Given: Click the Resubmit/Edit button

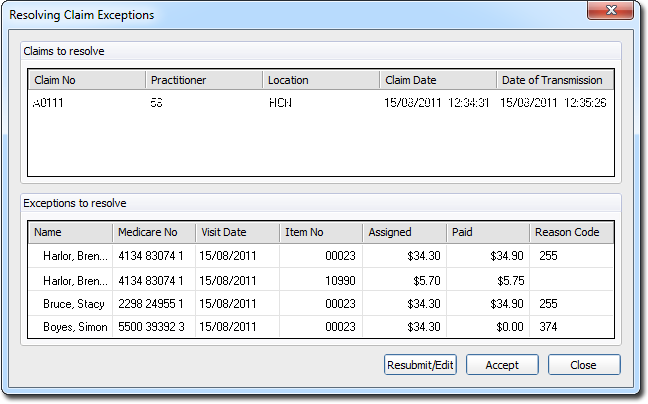Looking at the screenshot, I should [420, 365].
